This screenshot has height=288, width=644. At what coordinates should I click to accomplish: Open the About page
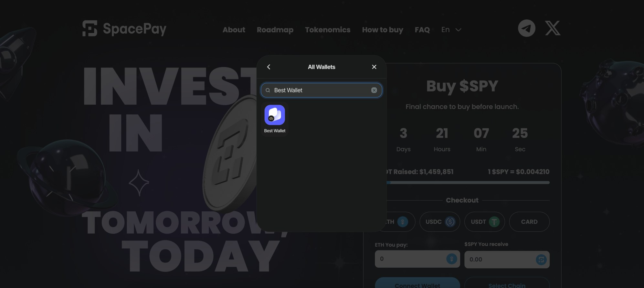[x=234, y=30]
